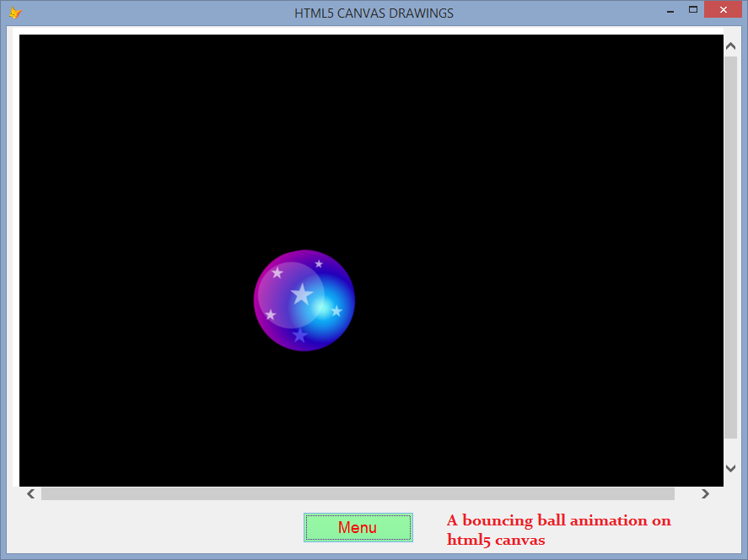Click the star shape inside the ball
The image size is (748, 560).
(302, 294)
